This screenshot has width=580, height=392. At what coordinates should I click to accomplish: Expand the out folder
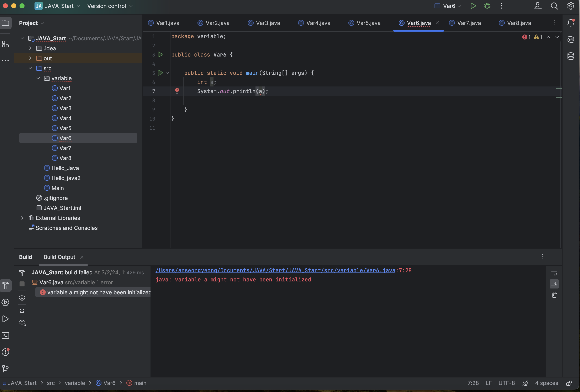tap(30, 58)
